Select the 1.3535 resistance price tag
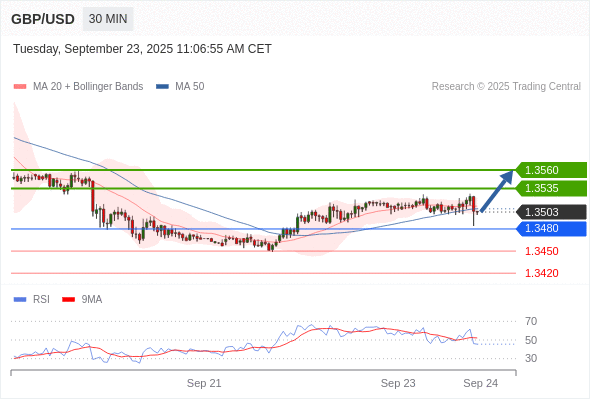Screen dimensions: 590x400 (x=551, y=188)
